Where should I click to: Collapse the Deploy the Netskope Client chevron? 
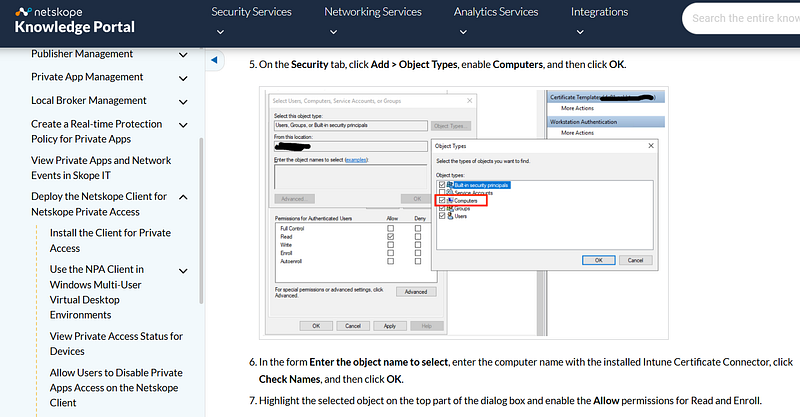tap(183, 197)
